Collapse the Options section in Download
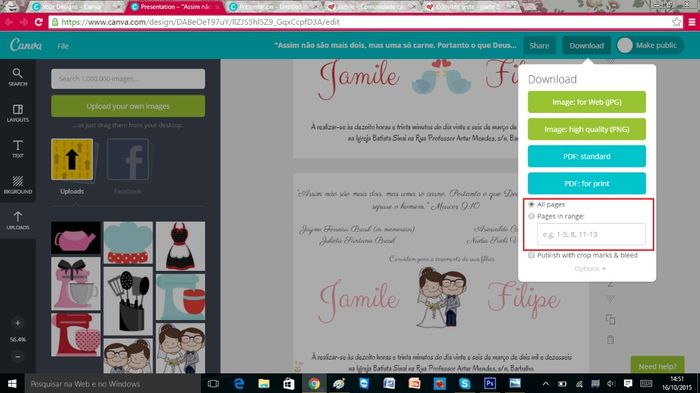Image resolution: width=700 pixels, height=393 pixels. 590,268
